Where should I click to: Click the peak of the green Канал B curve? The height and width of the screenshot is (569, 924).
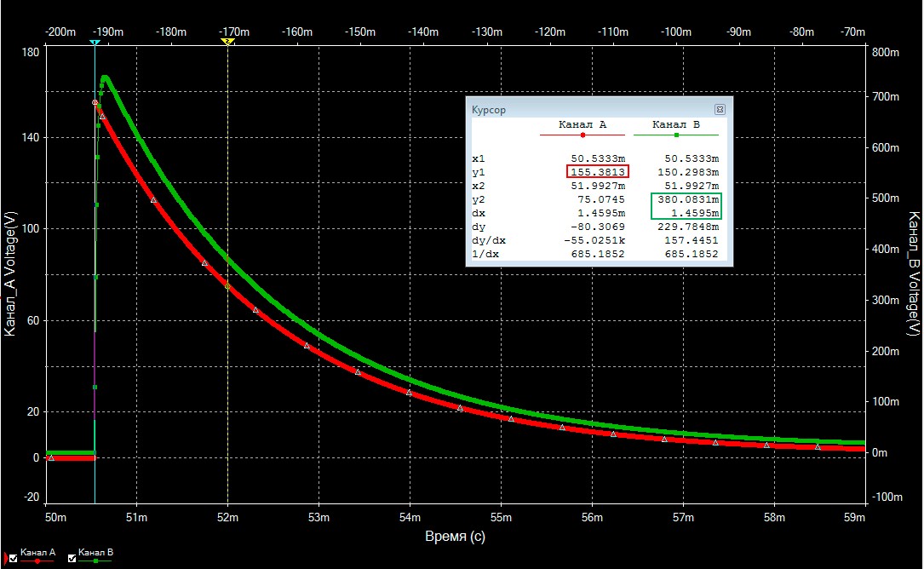pos(105,78)
